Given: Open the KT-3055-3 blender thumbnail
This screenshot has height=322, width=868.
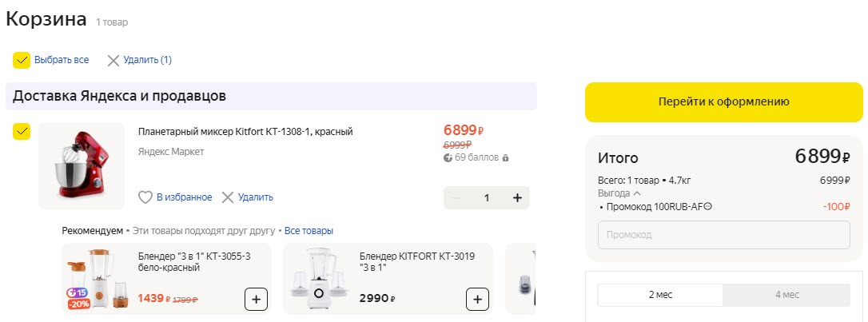Looking at the screenshot, I should (96, 279).
